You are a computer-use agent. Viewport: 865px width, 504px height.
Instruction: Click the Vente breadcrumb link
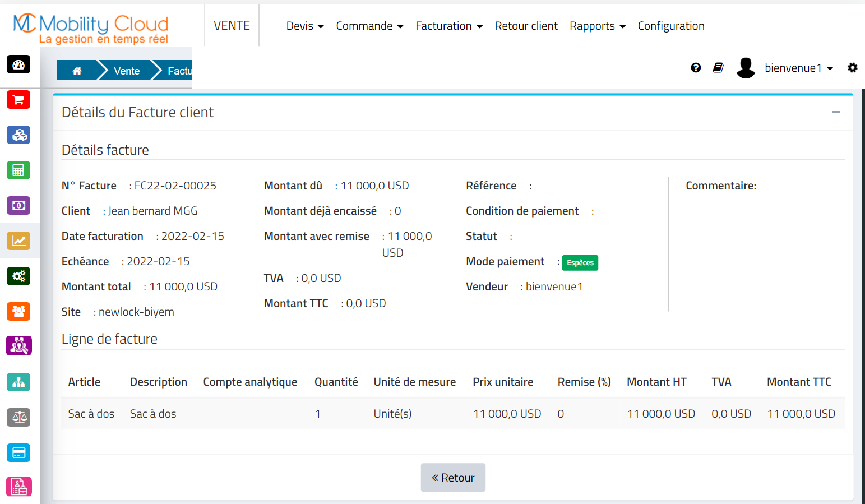tap(127, 71)
